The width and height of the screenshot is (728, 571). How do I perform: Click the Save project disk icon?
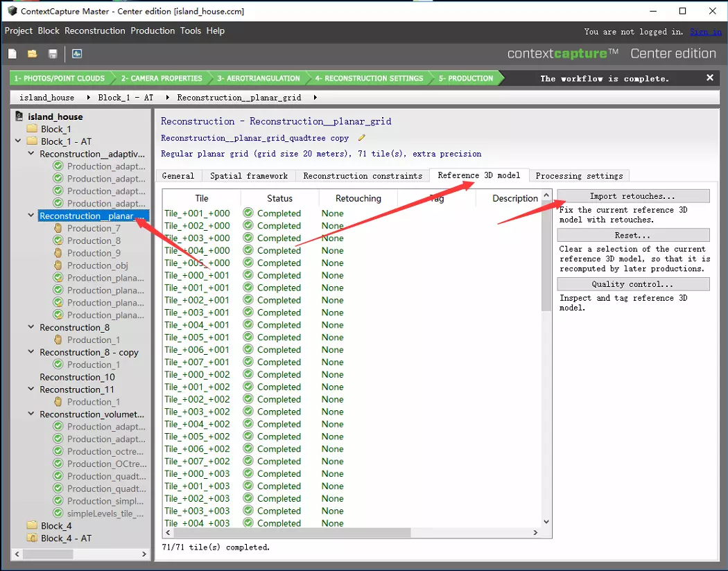point(53,54)
